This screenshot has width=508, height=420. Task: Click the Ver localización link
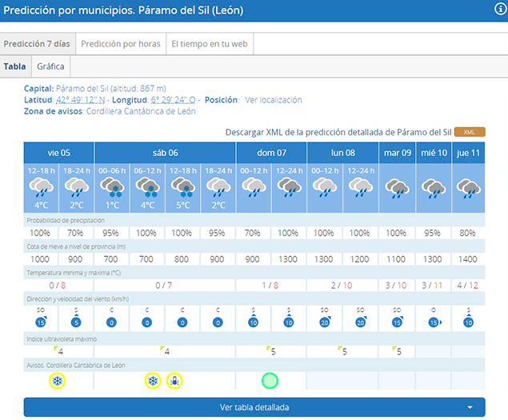click(x=273, y=100)
